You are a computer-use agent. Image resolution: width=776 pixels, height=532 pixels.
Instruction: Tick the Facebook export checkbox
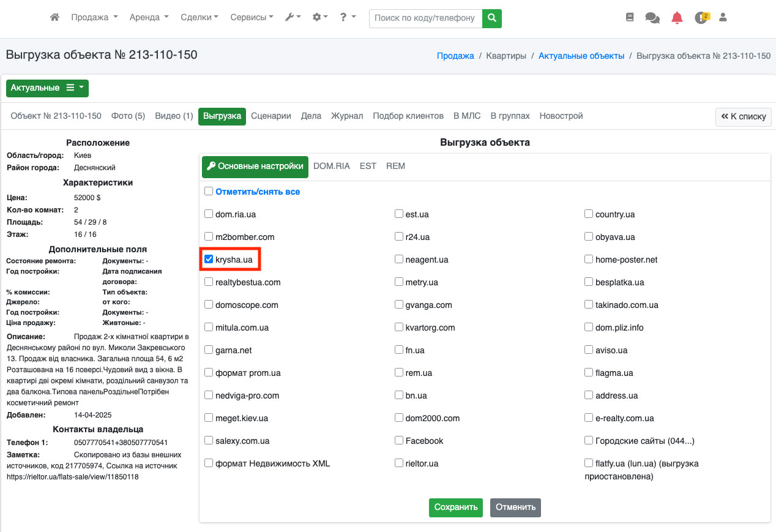click(x=399, y=441)
